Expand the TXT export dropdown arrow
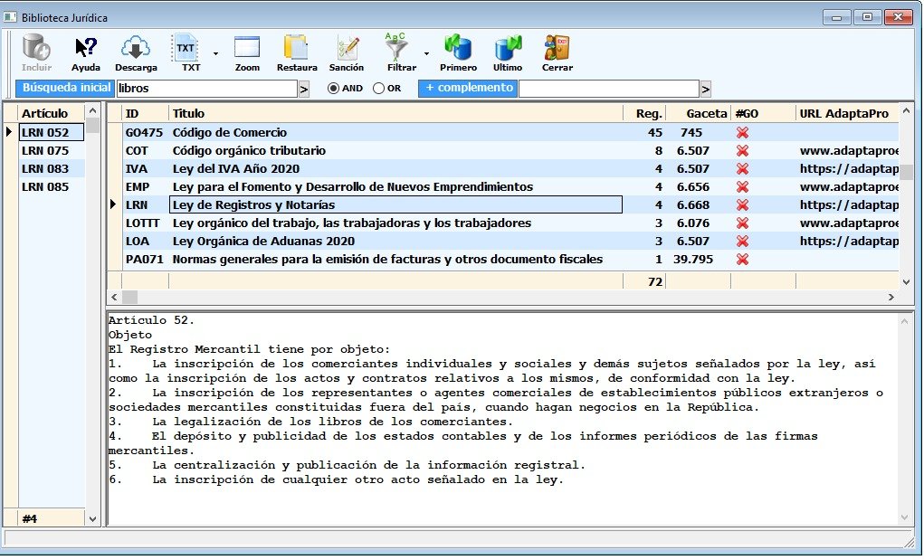Viewport: 924px width, 560px height. [215, 54]
